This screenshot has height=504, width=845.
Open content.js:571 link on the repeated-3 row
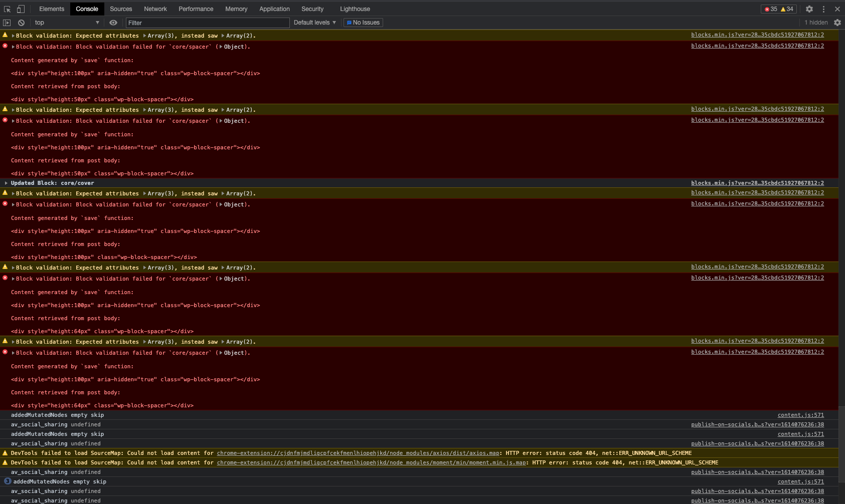click(801, 482)
